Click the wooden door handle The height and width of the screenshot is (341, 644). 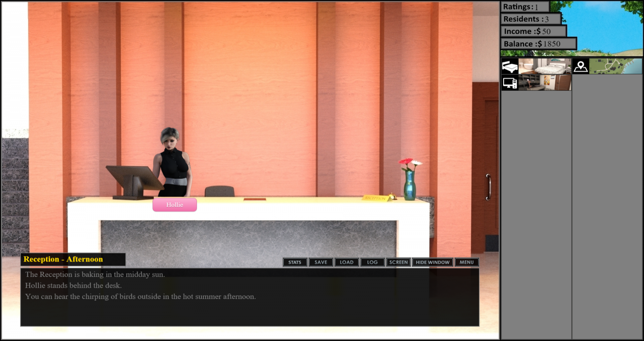(488, 187)
